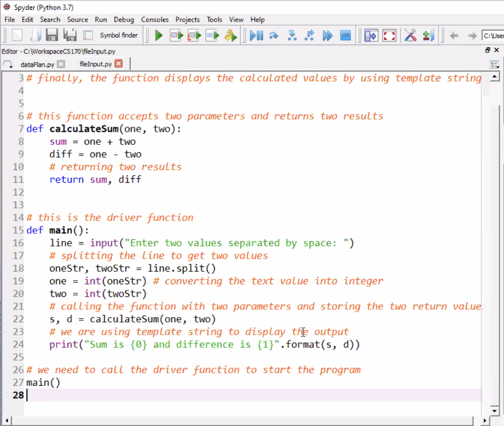Screen dimensions: 504x426
Task: Go forward to next cursor position
Action: pyautogui.click(x=472, y=35)
